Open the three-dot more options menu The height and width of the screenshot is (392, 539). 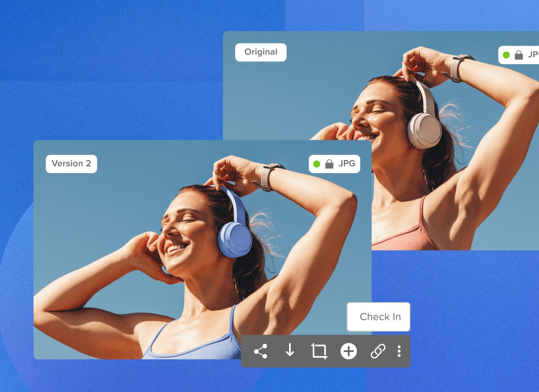pos(399,351)
